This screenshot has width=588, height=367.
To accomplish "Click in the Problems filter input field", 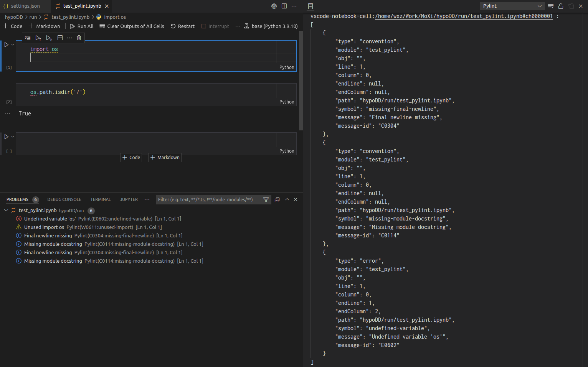I will 207,199.
